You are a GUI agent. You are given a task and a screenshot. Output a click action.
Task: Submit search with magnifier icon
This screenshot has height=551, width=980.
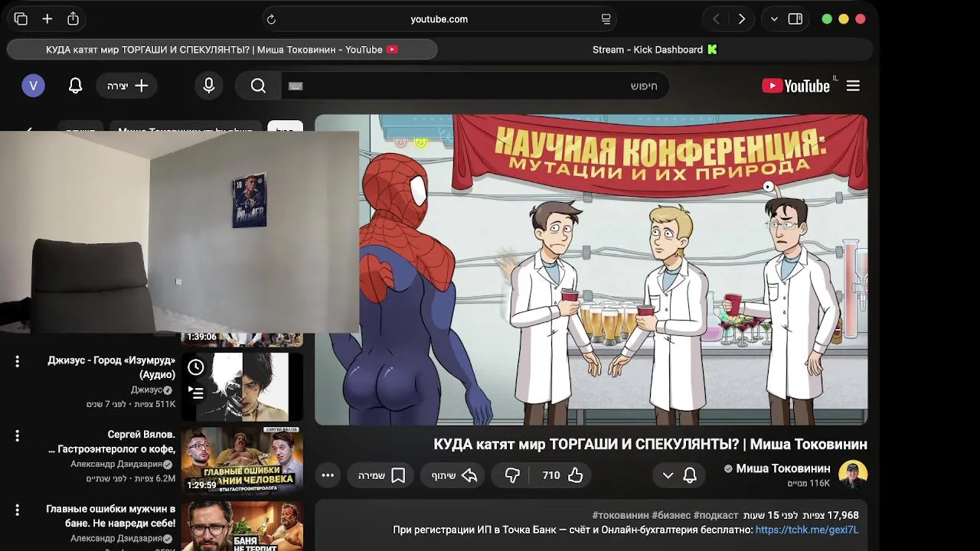(259, 86)
